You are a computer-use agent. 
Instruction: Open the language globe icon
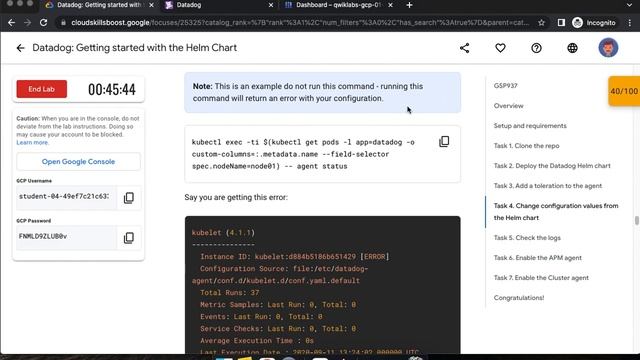(x=572, y=48)
